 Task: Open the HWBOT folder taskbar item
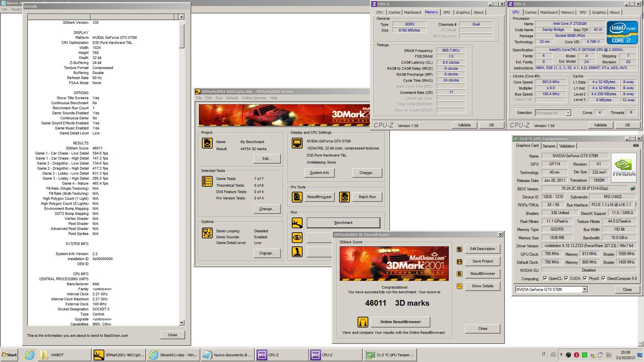[64, 355]
